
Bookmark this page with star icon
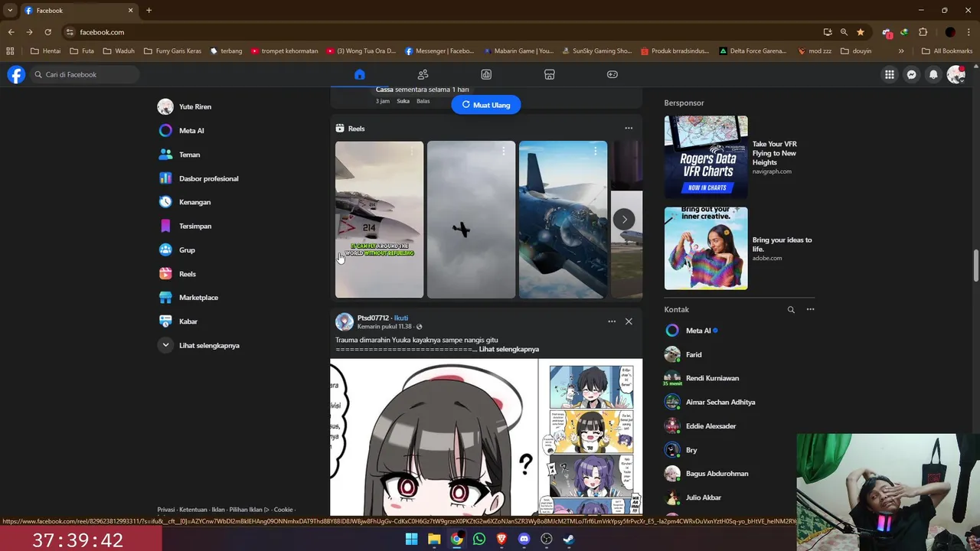click(x=861, y=32)
